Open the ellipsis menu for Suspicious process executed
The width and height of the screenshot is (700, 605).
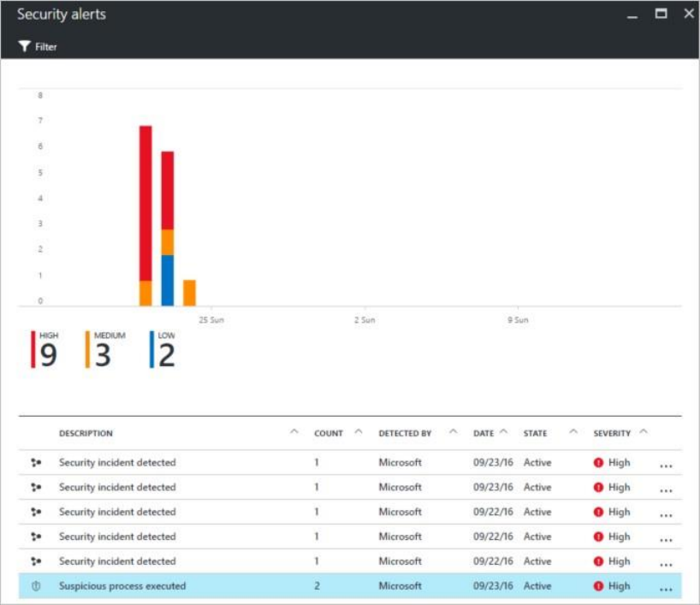coord(666,590)
